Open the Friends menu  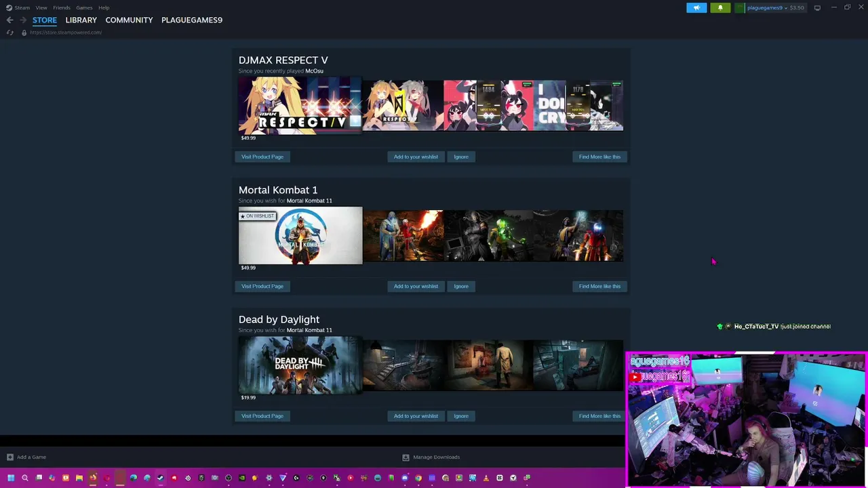(62, 7)
